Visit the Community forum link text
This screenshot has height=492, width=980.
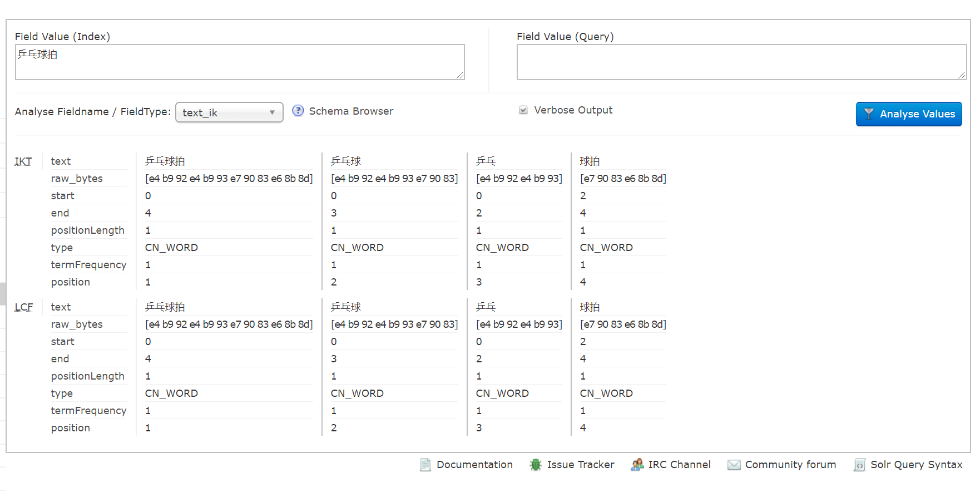tap(790, 465)
